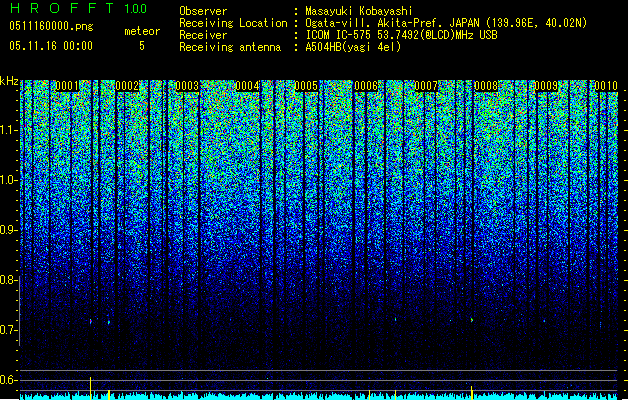
Task: Select observer name Masayuki Kobayashi
Action: click(x=359, y=11)
